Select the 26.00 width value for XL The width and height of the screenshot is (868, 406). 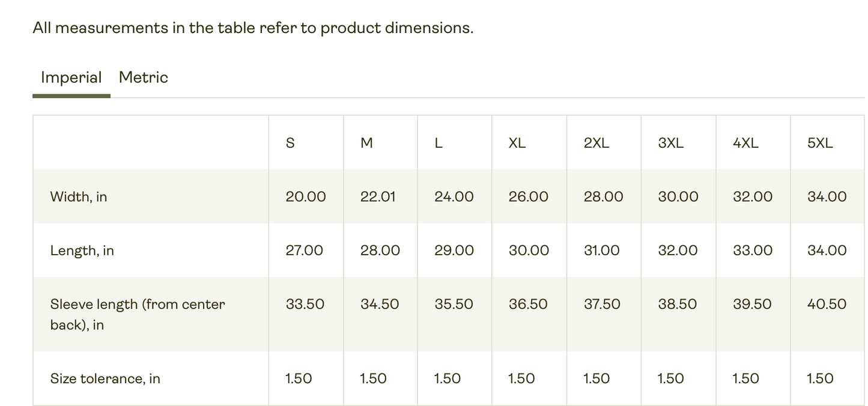tap(529, 197)
